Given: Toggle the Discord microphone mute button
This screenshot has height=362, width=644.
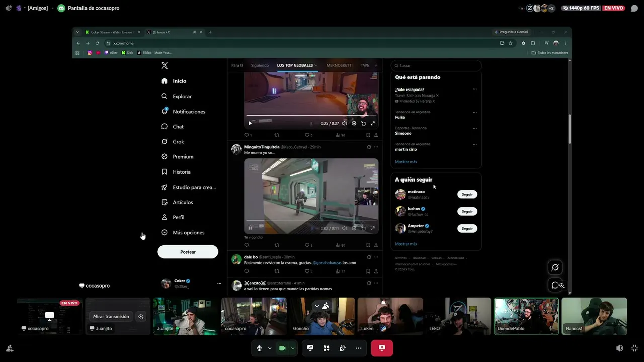Looking at the screenshot, I should tap(259, 348).
